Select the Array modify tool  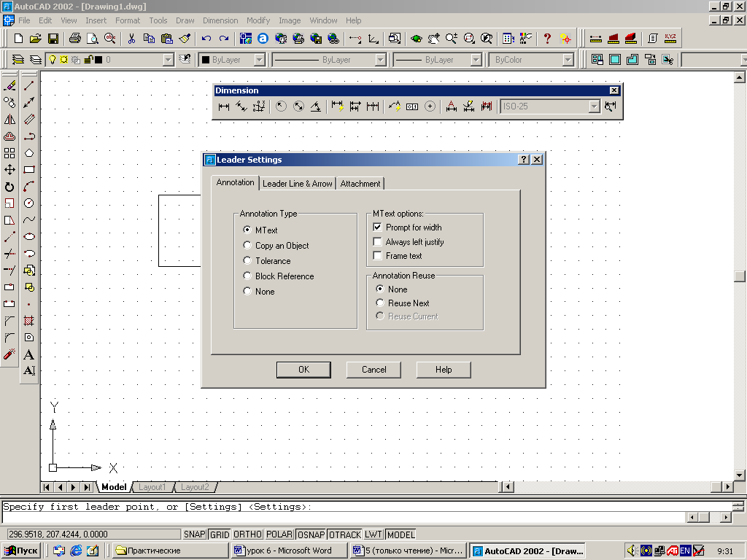point(9,153)
